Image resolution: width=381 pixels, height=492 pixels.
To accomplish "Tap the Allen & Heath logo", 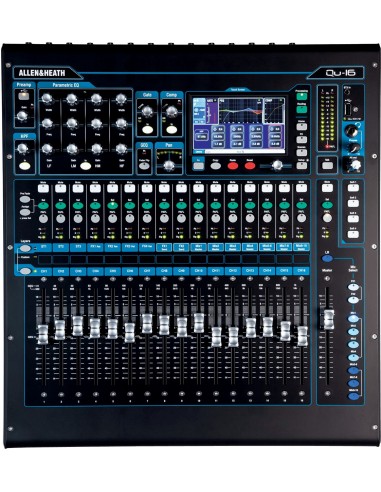I will 42,73.
